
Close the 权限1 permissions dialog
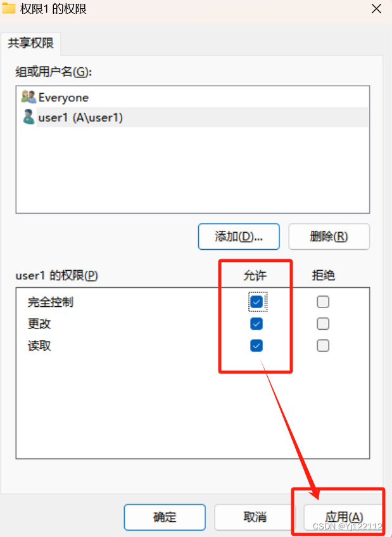(x=376, y=9)
